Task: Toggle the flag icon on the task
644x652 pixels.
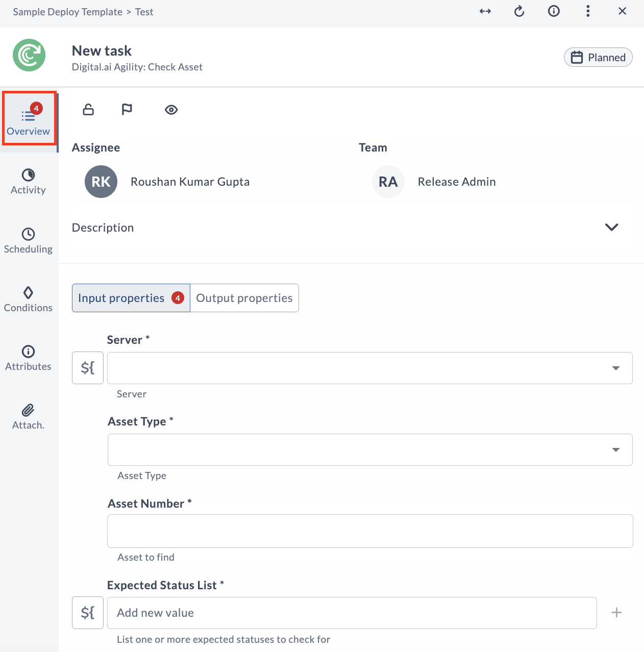Action: click(127, 110)
